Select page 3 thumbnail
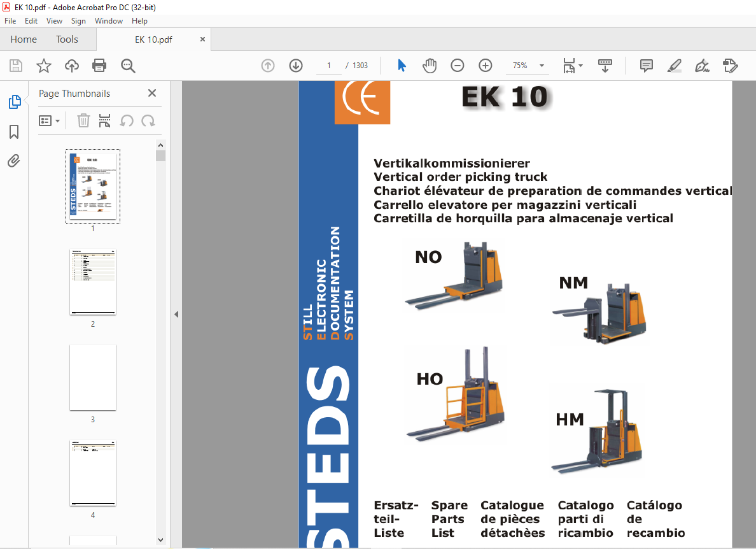The height and width of the screenshot is (549, 756). (93, 377)
